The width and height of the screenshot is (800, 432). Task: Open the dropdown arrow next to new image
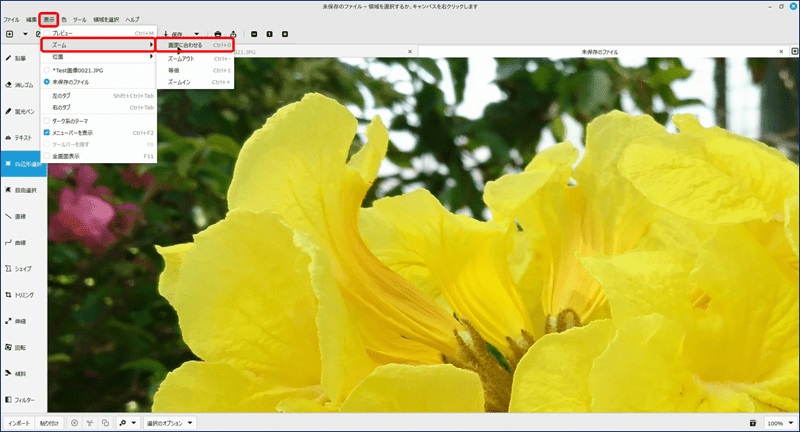(25, 34)
